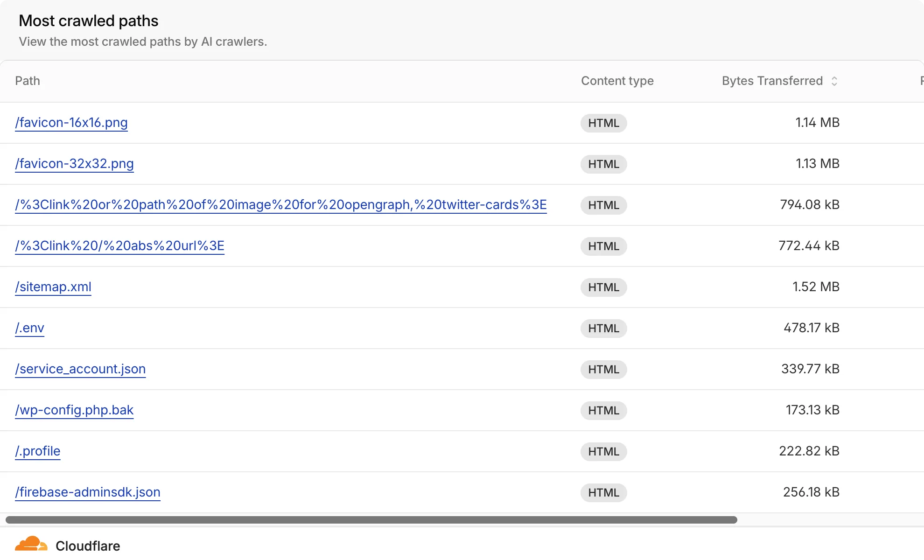The width and height of the screenshot is (924, 560).
Task: Select HTML badge in /favicon-16x16.png row
Action: point(604,123)
